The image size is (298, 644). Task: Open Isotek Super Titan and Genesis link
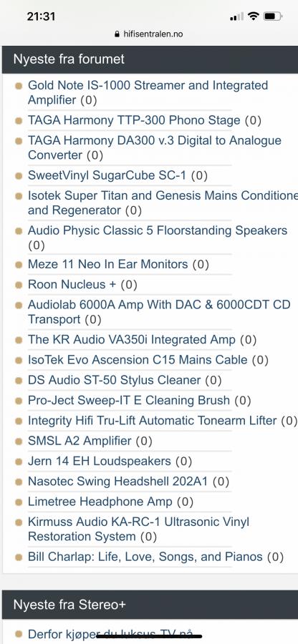(x=163, y=203)
